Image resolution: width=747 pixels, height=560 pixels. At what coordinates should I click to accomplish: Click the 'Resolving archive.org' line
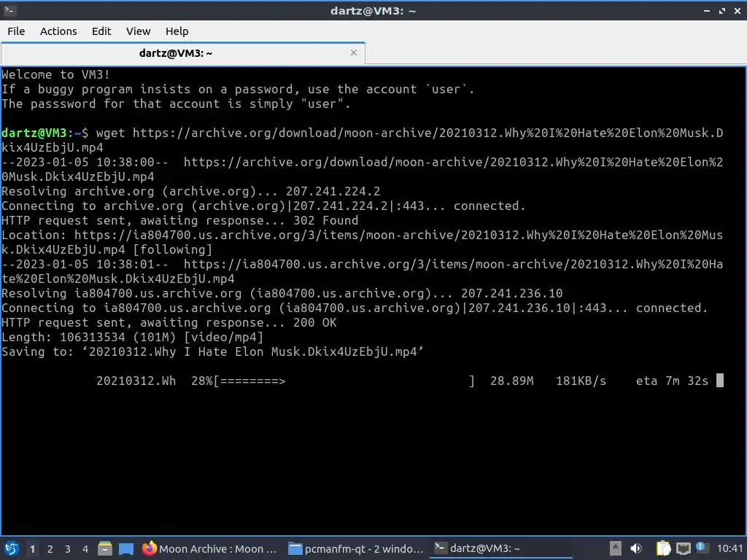point(190,192)
